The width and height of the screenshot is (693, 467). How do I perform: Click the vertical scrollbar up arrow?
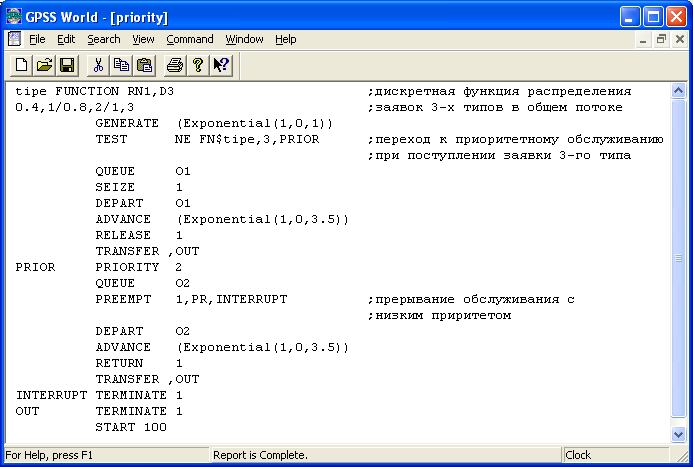tap(678, 91)
